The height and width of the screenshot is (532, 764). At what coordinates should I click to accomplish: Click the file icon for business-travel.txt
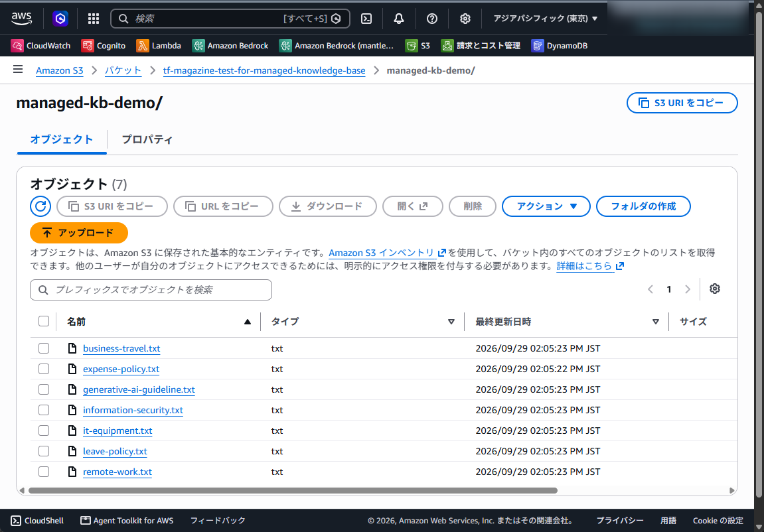coord(72,348)
